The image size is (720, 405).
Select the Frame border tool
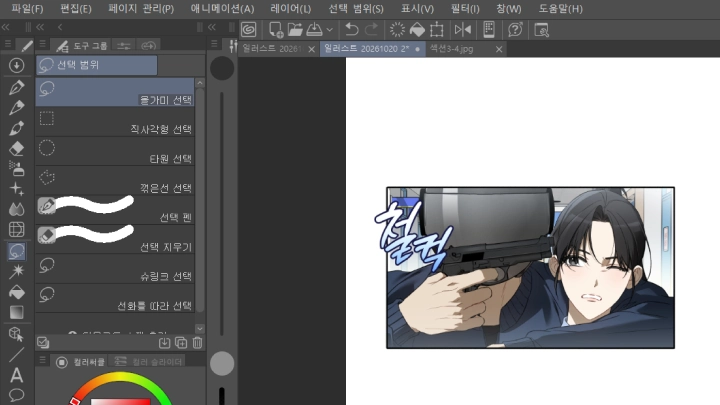click(17, 229)
